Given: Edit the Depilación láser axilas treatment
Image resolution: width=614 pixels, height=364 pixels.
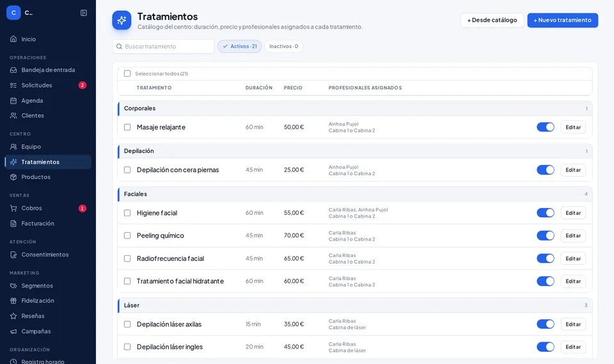Looking at the screenshot, I should (573, 324).
